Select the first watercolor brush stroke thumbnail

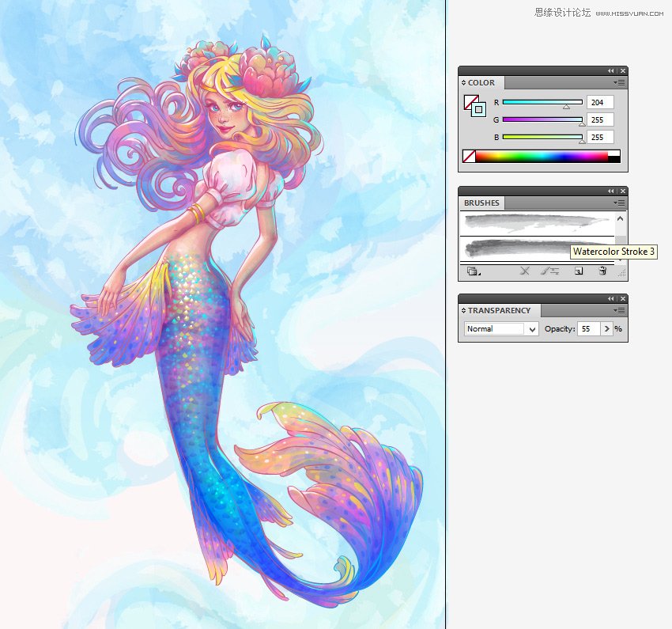[x=538, y=223]
